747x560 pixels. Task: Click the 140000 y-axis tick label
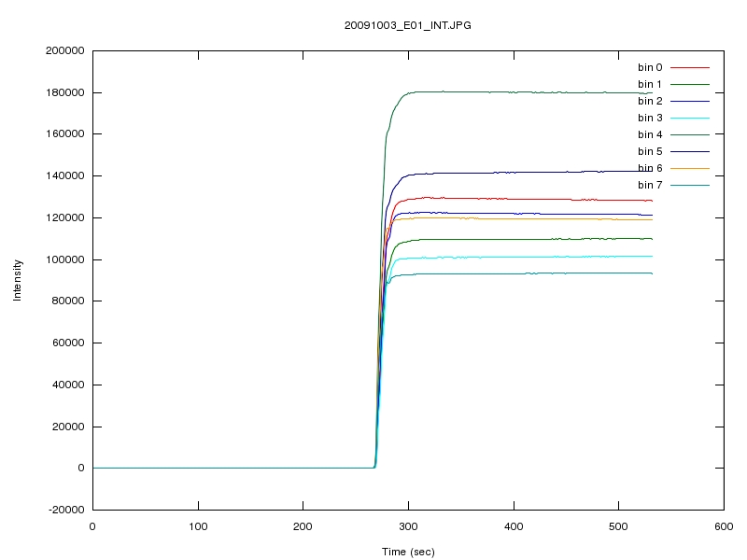pos(64,175)
